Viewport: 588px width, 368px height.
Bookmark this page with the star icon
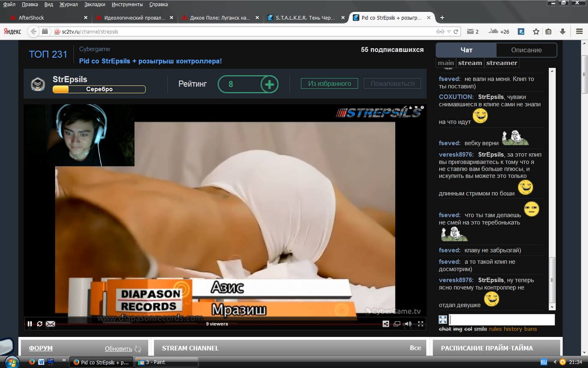coord(536,31)
